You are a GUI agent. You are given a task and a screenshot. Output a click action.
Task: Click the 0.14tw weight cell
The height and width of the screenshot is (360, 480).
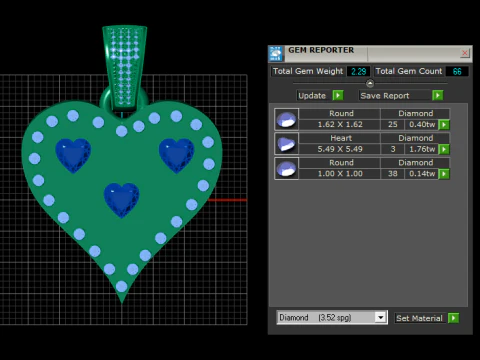coord(422,174)
